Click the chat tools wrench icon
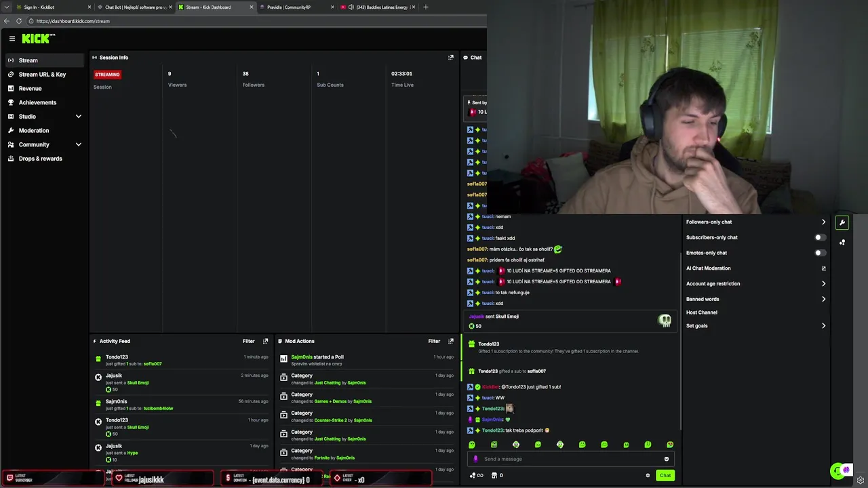 tap(842, 222)
